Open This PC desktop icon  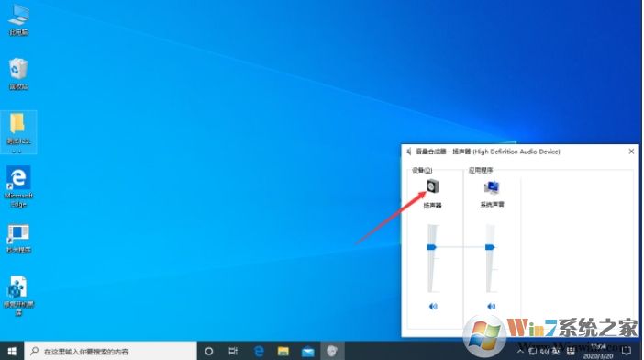pos(18,19)
